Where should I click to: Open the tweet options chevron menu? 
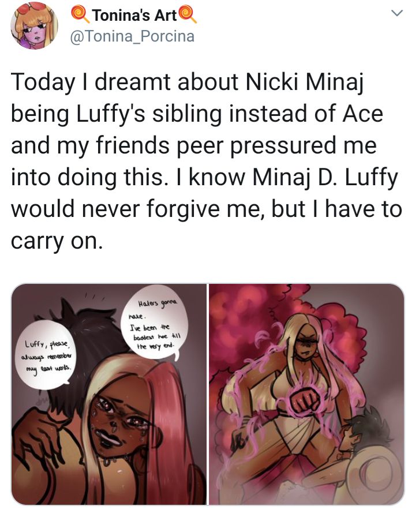pos(397,13)
